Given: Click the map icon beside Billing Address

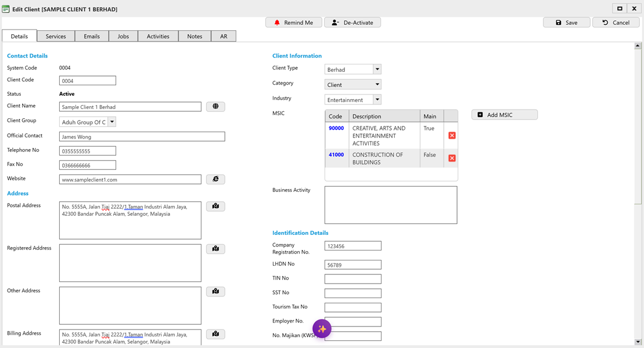Looking at the screenshot, I should [x=215, y=333].
